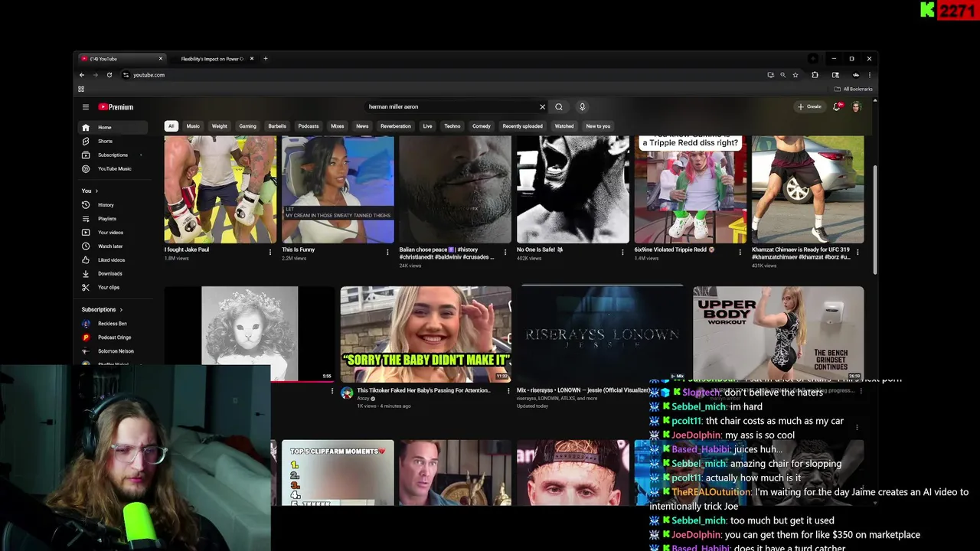Click the YouTube Premium logo
The width and height of the screenshot is (980, 551).
click(x=116, y=107)
